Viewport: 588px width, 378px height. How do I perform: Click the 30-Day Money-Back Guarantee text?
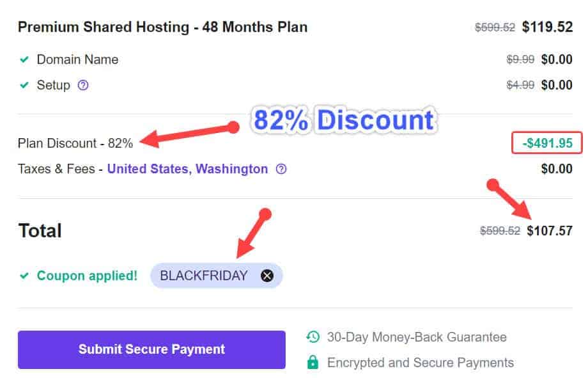click(x=417, y=337)
